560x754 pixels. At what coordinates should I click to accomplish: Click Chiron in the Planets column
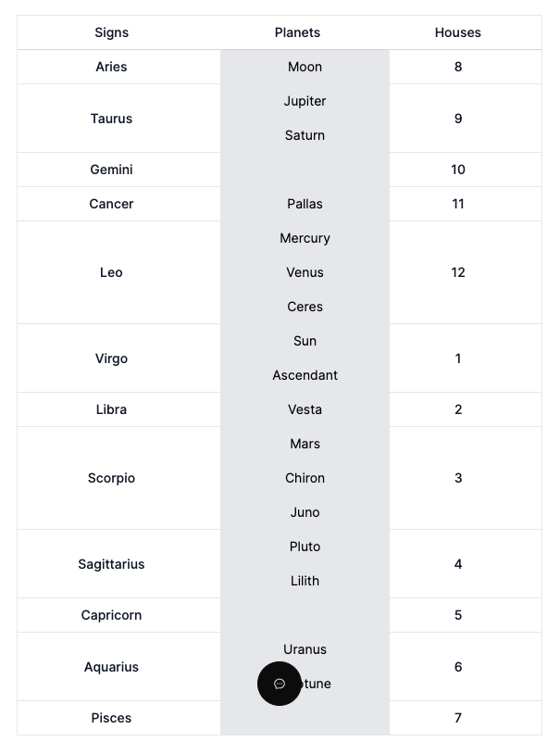click(305, 478)
